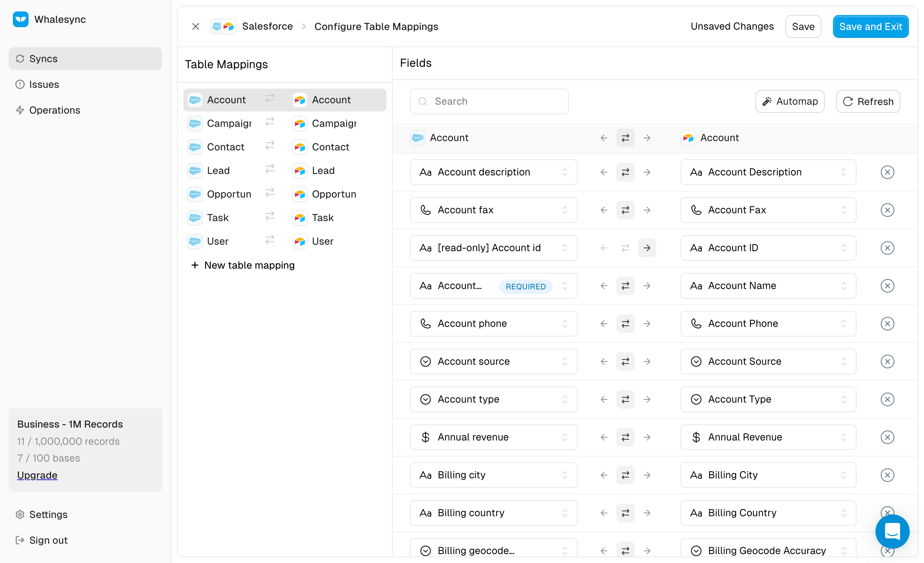Click the Automap button
The height and width of the screenshot is (563, 924).
point(789,101)
